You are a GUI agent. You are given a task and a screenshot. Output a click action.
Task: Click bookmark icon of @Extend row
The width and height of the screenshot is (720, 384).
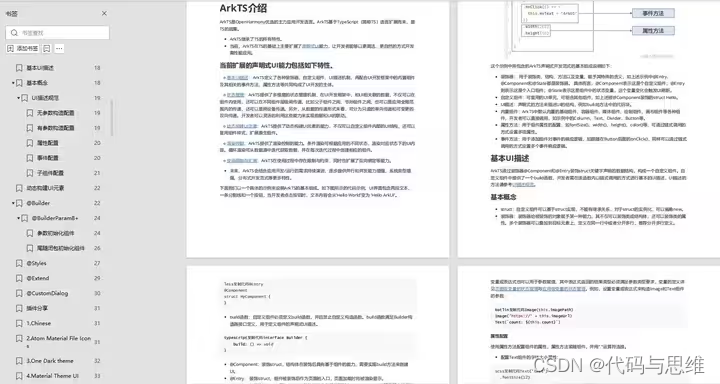19,278
